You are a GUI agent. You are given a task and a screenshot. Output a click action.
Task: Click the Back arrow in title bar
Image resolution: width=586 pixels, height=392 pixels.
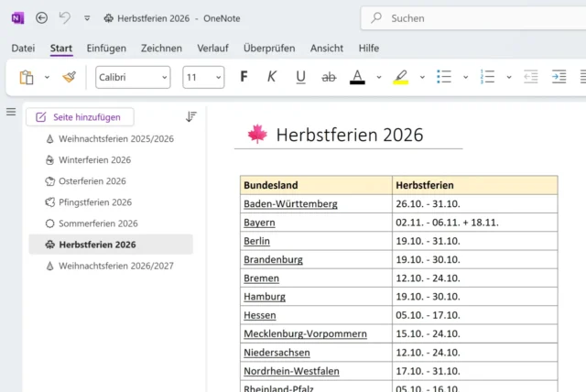pos(41,17)
